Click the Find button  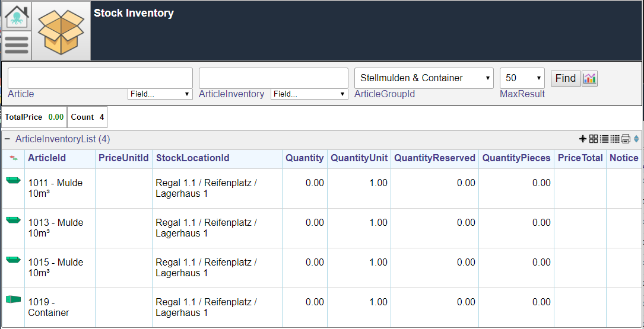point(566,78)
